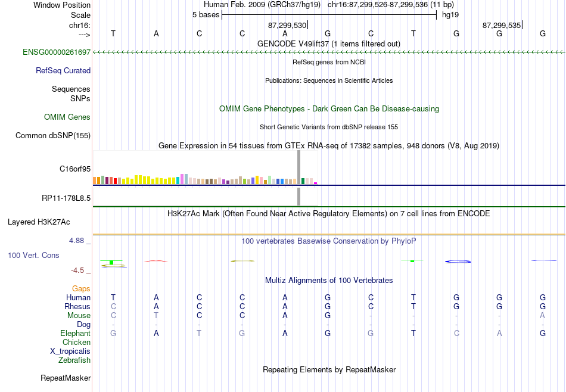This screenshot has width=566, height=392.
Task: Click the Human species label
Action: coord(78,297)
